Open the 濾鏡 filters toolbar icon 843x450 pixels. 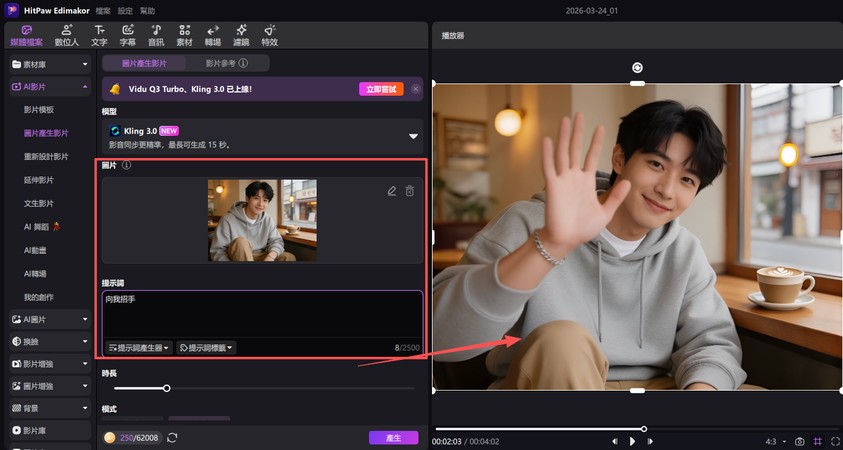coord(241,36)
